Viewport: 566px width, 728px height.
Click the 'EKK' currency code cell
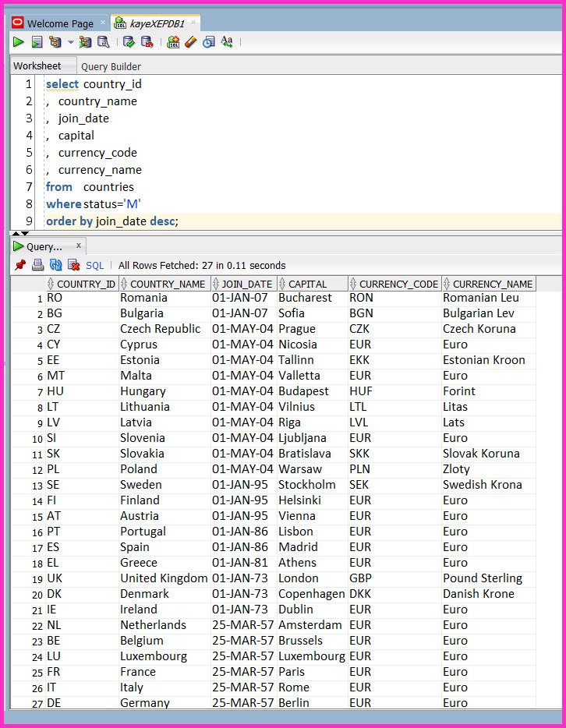point(394,360)
